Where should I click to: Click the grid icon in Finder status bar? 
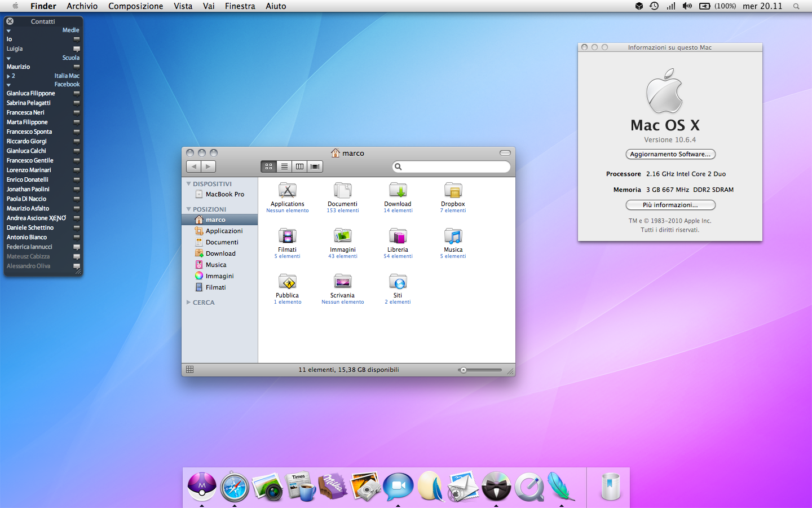[x=190, y=370]
